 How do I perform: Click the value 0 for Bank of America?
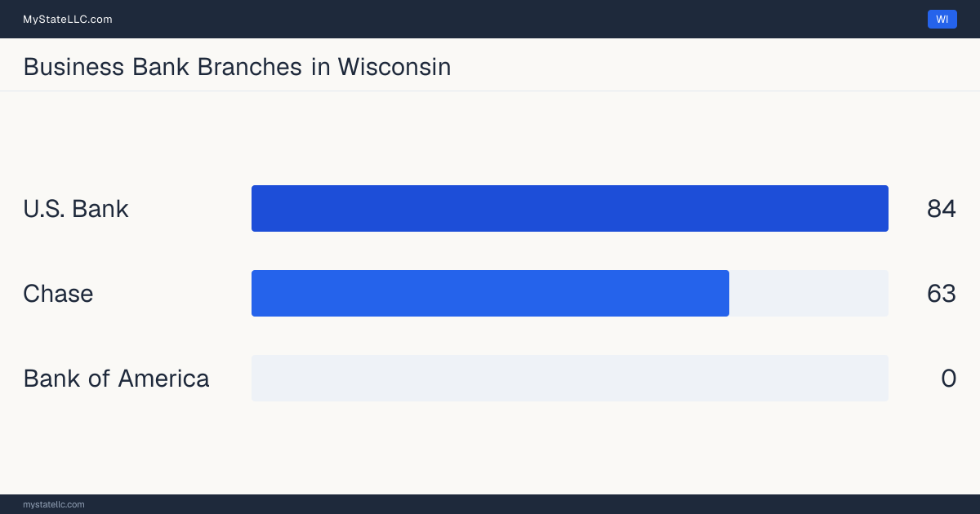coord(948,379)
